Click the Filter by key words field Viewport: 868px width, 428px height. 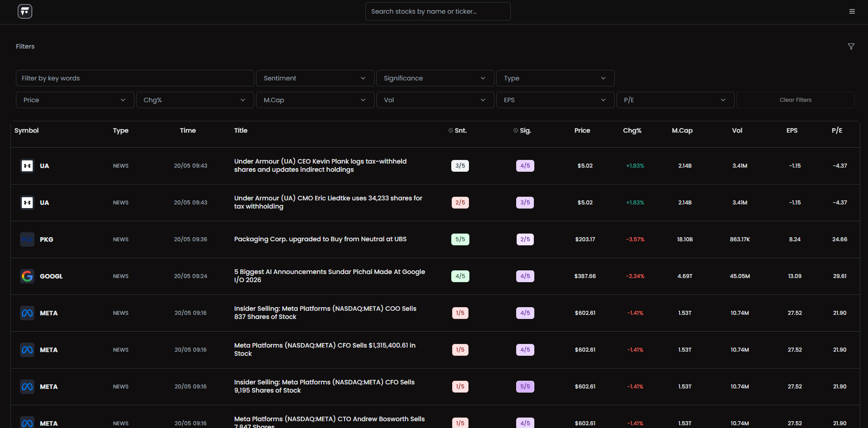pos(135,78)
